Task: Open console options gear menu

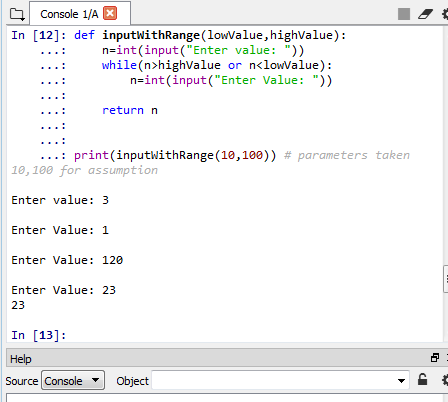Action: [445, 14]
